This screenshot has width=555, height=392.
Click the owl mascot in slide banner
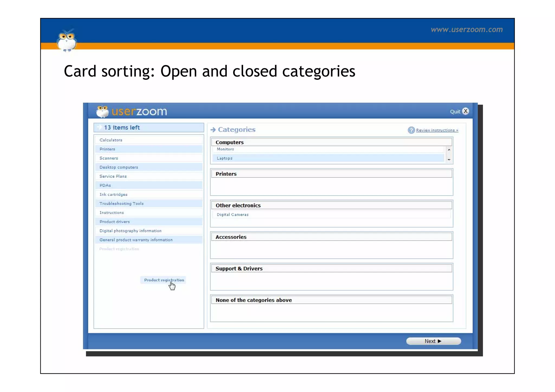67,41
